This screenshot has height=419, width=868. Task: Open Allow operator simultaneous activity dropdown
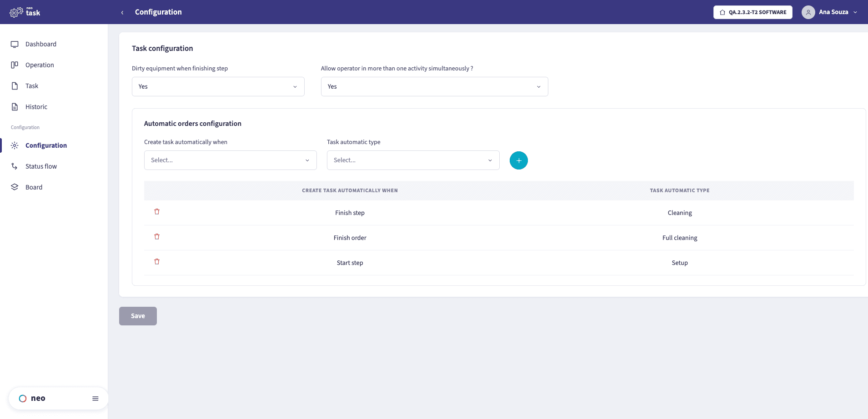[x=435, y=86]
